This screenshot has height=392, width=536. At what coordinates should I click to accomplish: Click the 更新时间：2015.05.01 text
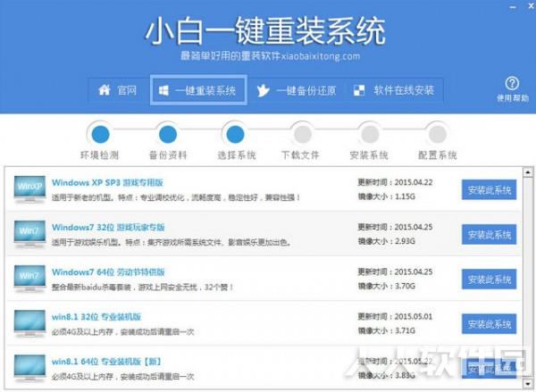(395, 317)
